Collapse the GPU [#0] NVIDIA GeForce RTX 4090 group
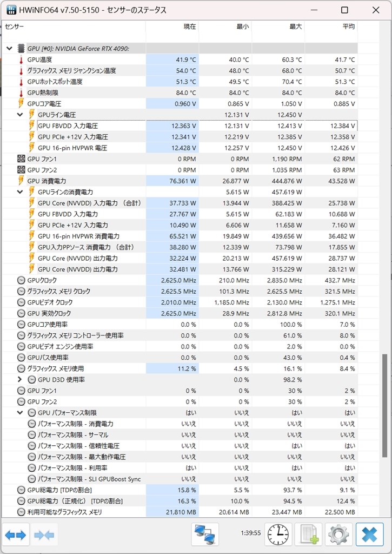This screenshot has height=554, width=392. pos(10,48)
